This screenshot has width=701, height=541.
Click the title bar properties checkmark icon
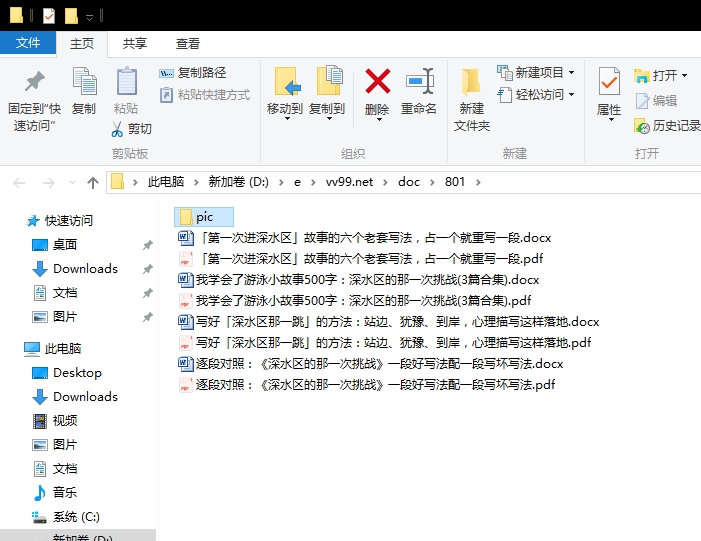pos(49,16)
